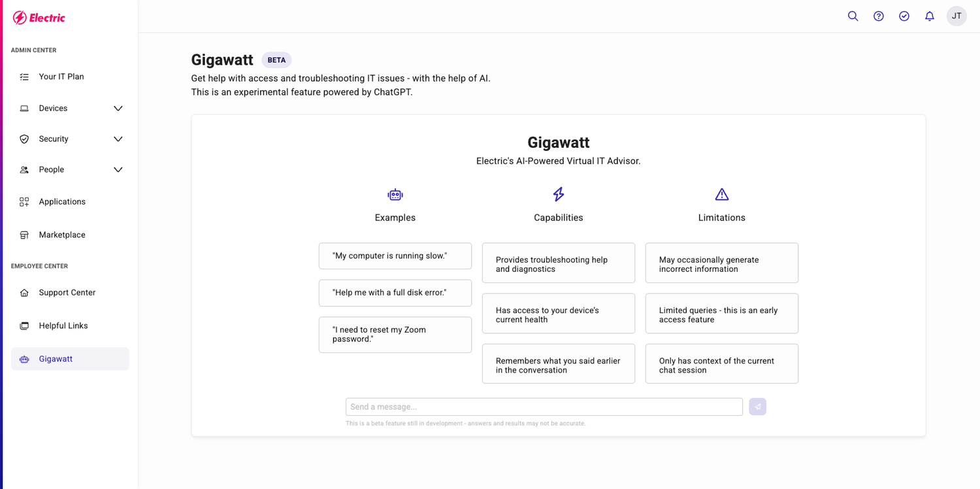This screenshot has width=980, height=489.
Task: Open the JT avatar menu
Action: coord(956,16)
